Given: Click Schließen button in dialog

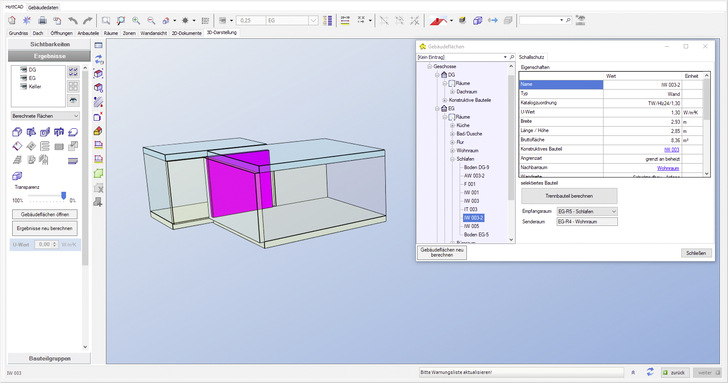Looking at the screenshot, I should pyautogui.click(x=696, y=253).
